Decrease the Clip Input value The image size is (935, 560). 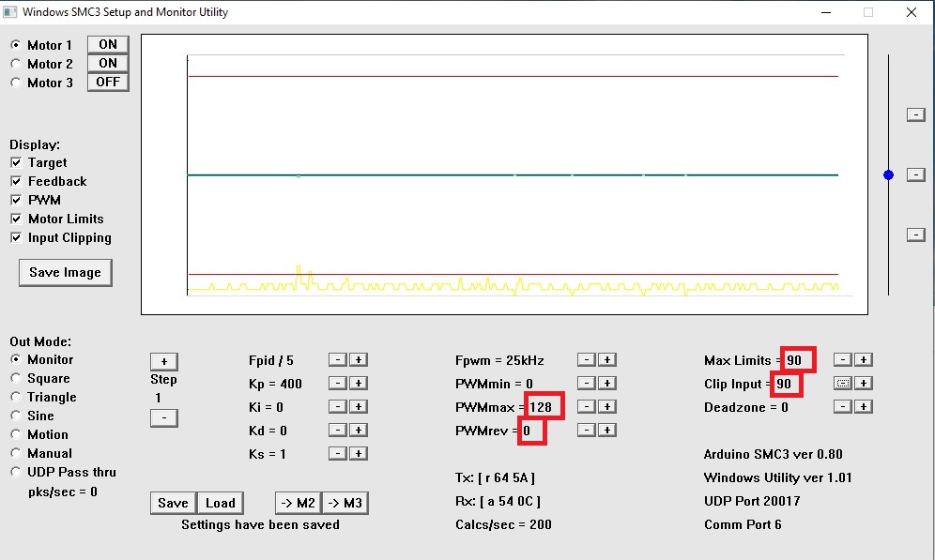tap(843, 383)
